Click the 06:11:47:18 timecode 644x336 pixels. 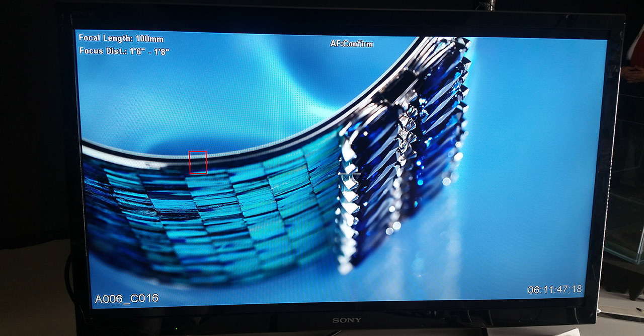click(554, 290)
